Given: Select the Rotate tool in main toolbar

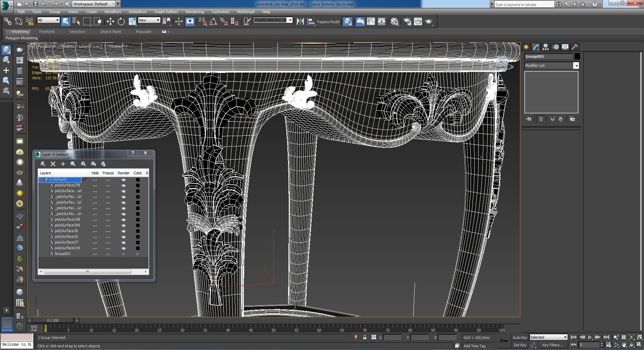Looking at the screenshot, I should [x=121, y=21].
